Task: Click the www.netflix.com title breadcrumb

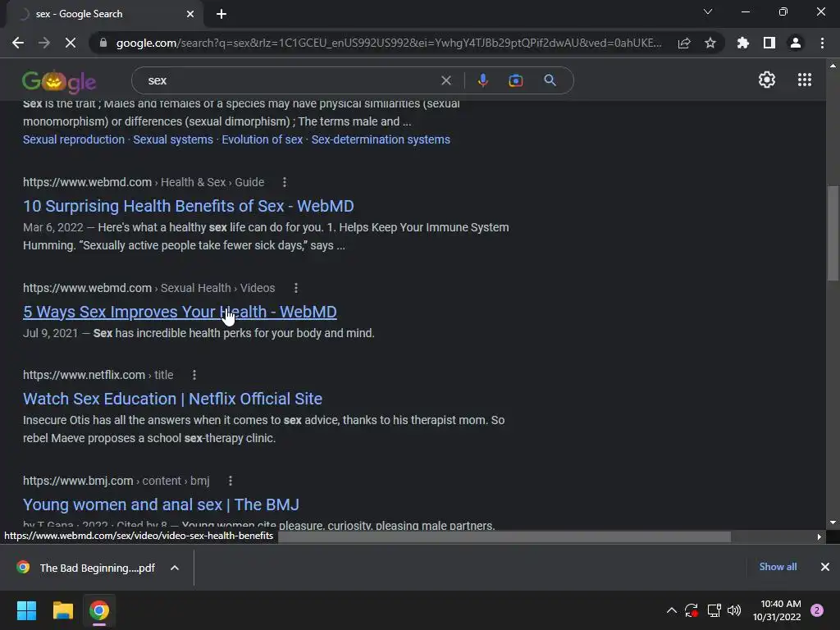Action: pyautogui.click(x=98, y=375)
